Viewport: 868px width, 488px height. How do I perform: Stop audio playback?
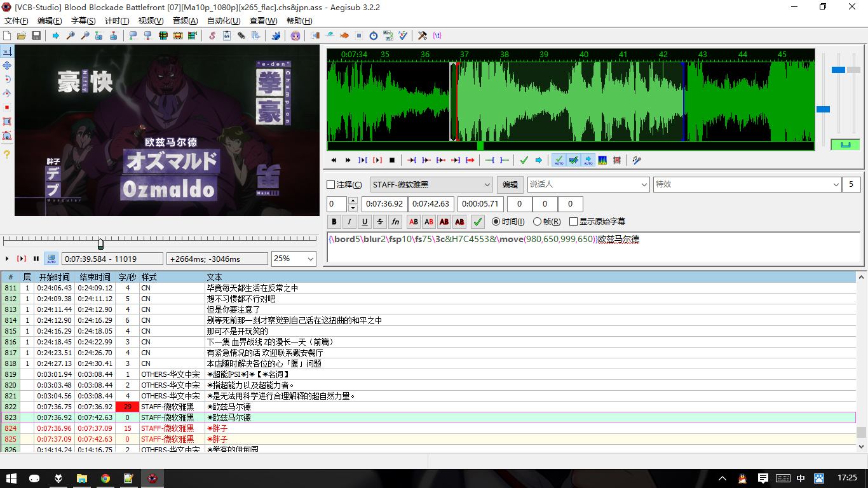[392, 160]
